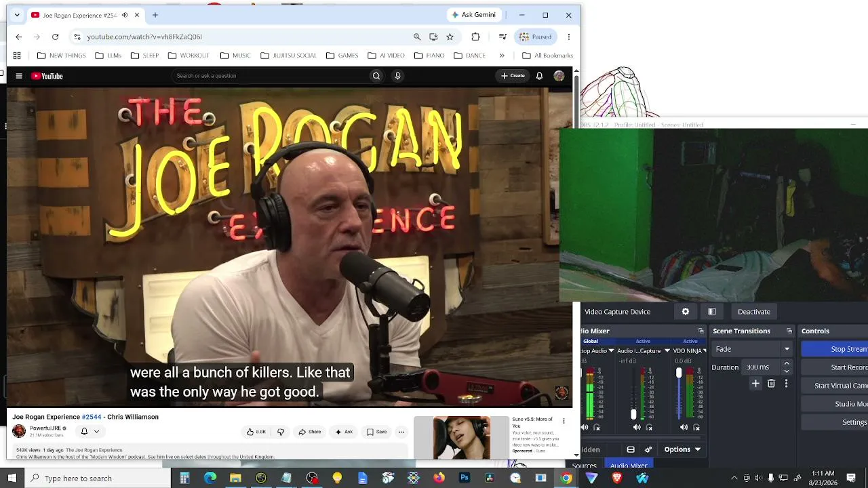Toggle the Paused profile sync chip in Chrome
Image resolution: width=868 pixels, height=488 pixels.
coord(536,37)
